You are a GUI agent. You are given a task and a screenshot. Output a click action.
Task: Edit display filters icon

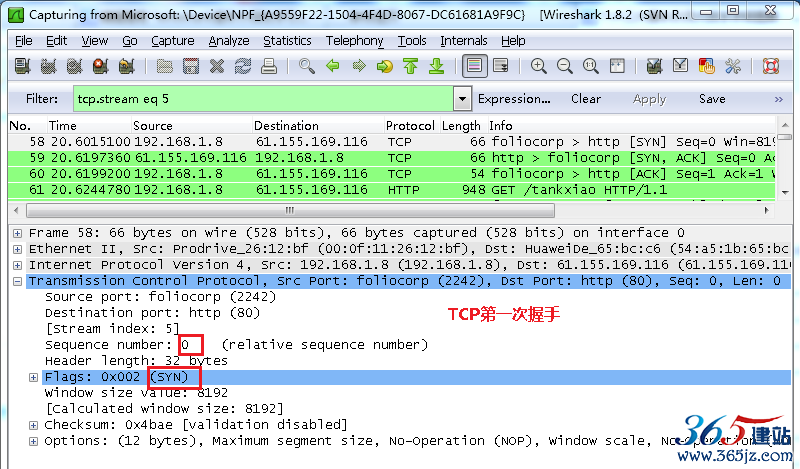click(681, 66)
